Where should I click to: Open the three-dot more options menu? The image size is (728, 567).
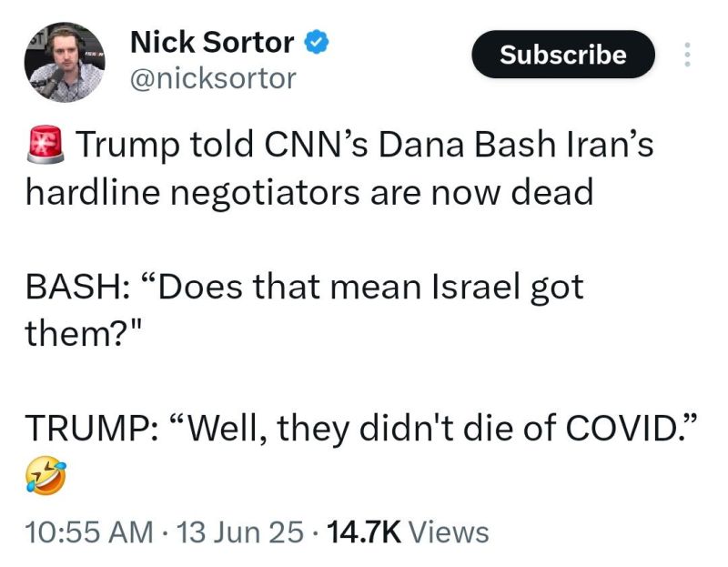point(687,55)
